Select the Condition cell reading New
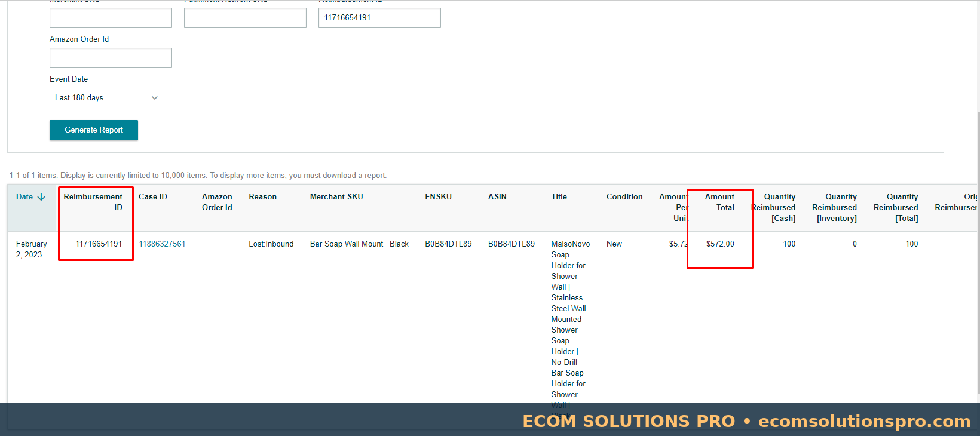The image size is (980, 436). [614, 244]
